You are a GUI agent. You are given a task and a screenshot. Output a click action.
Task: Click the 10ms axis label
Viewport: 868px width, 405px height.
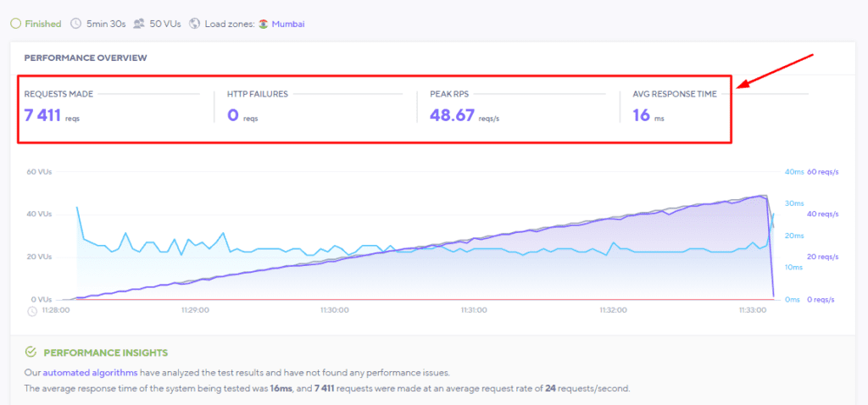click(x=793, y=267)
